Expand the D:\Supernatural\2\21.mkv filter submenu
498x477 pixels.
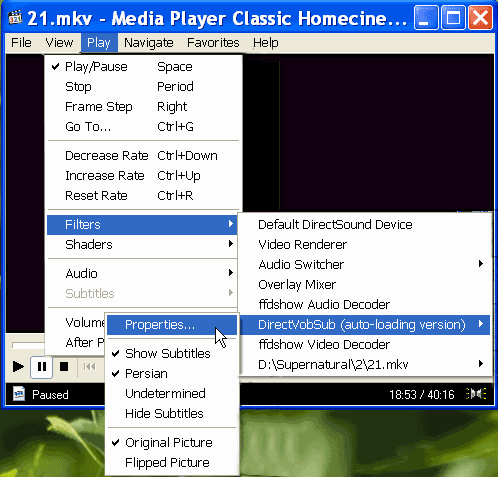click(365, 364)
